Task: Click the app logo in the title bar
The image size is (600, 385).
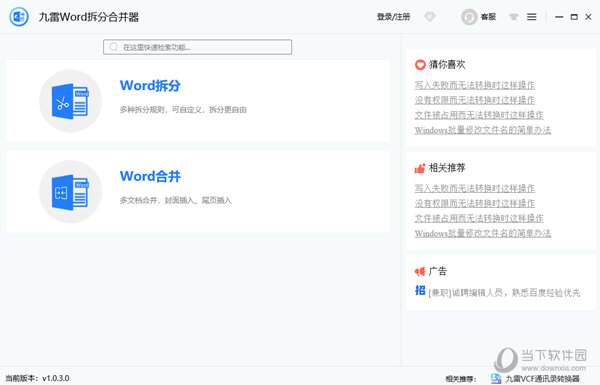Action: [19, 17]
